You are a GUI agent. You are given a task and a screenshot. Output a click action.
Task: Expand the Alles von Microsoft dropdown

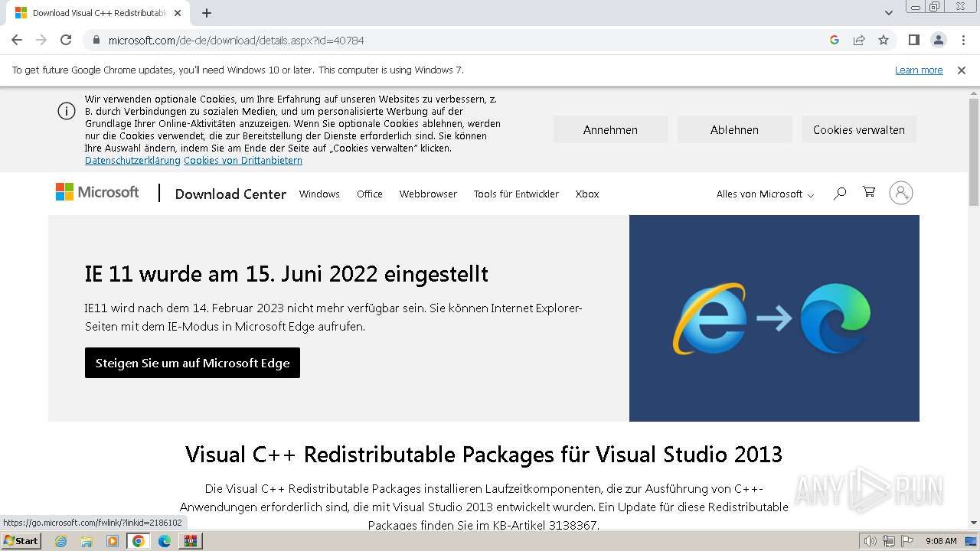765,194
